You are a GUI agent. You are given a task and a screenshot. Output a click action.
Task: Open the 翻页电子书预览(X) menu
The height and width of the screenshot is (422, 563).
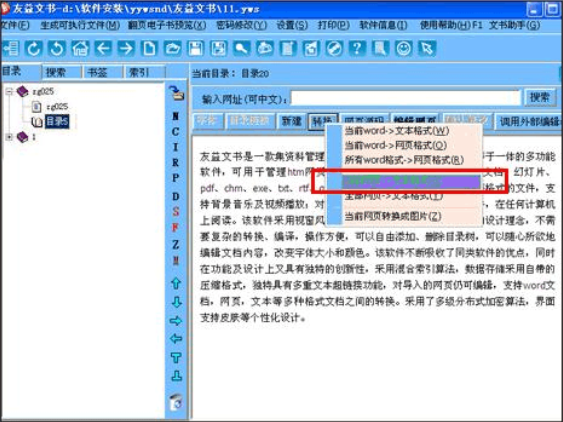click(x=167, y=25)
